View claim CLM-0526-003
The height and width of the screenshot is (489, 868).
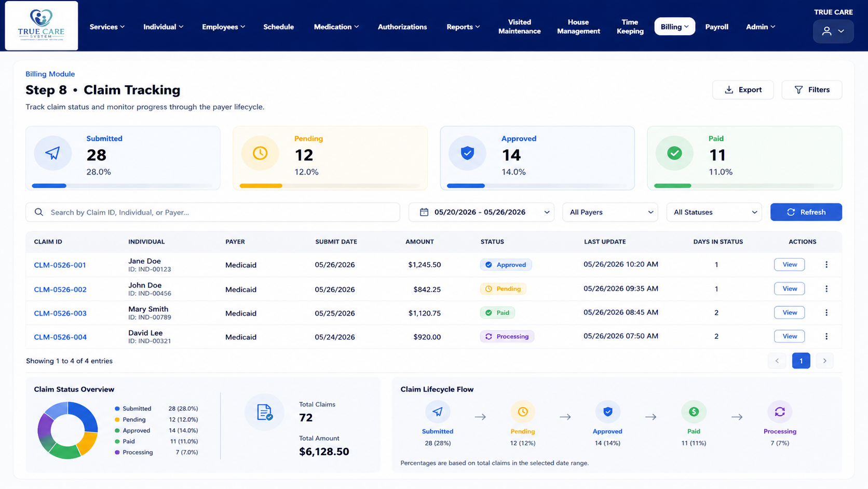(x=789, y=312)
